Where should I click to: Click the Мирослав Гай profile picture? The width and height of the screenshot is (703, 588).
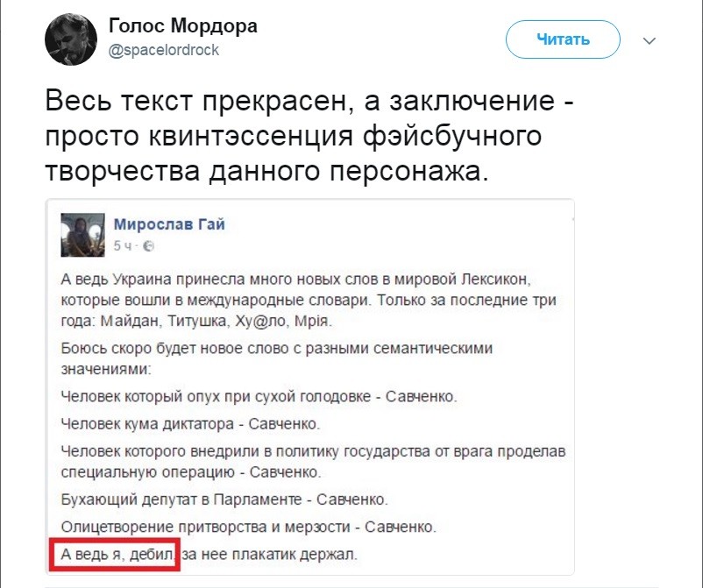(83, 235)
